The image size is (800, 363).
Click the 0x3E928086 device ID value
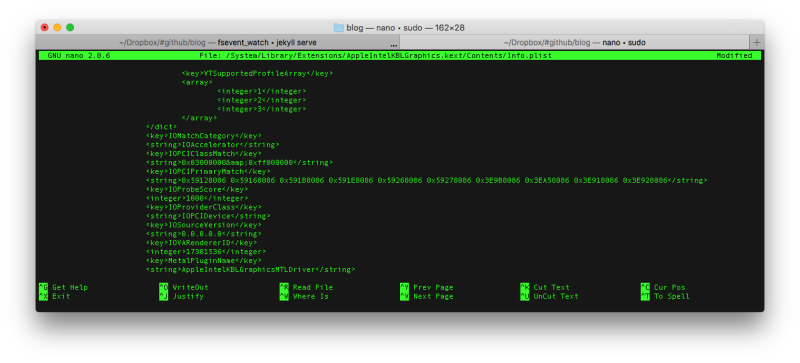pyautogui.click(x=645, y=180)
